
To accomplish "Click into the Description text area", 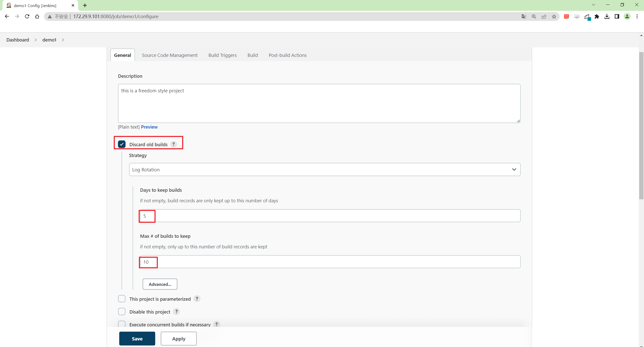I will (x=319, y=103).
